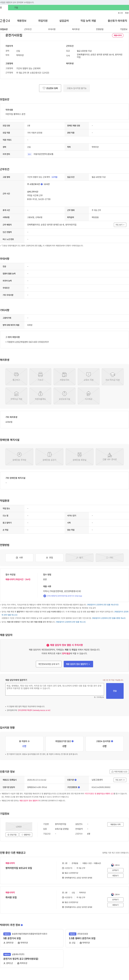
Task: Jump to the 근무조건 tab
Action: click(x=28, y=29)
